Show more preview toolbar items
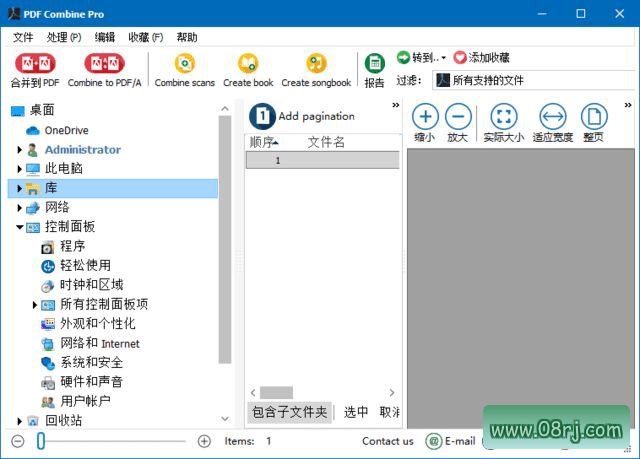Viewport: 640px width, 459px height. pos(628,105)
